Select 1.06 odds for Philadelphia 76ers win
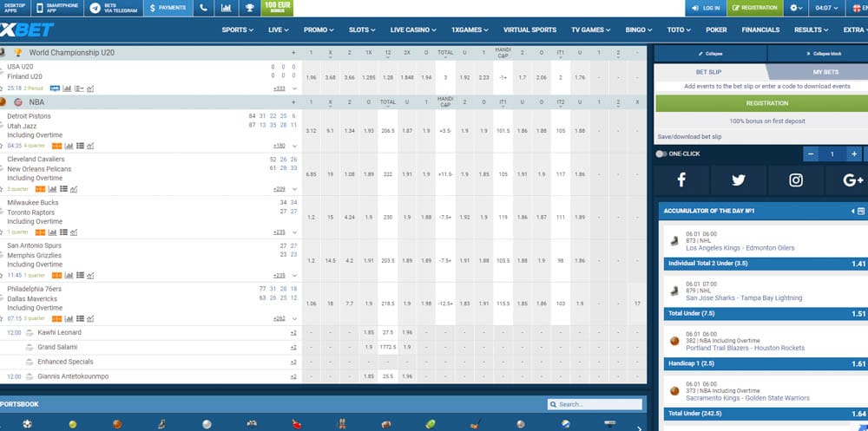 [x=311, y=304]
